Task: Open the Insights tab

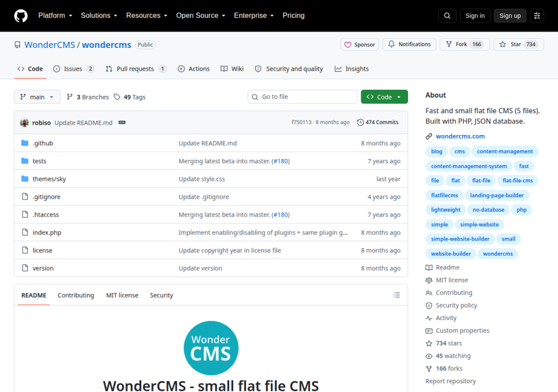Action: pos(351,69)
